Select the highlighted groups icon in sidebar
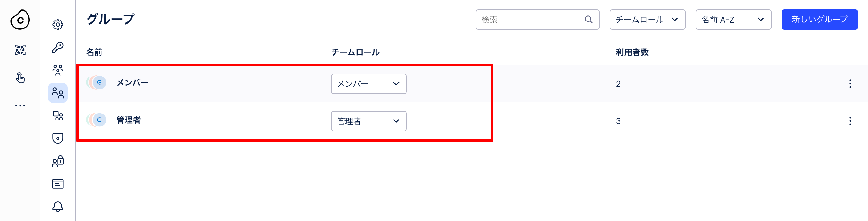 pyautogui.click(x=58, y=93)
